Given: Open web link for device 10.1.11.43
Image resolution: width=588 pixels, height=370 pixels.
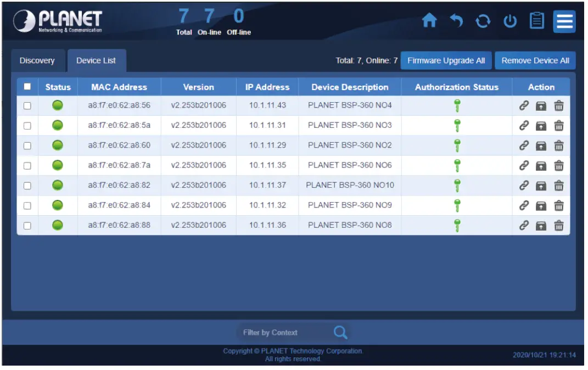Looking at the screenshot, I should [525, 105].
